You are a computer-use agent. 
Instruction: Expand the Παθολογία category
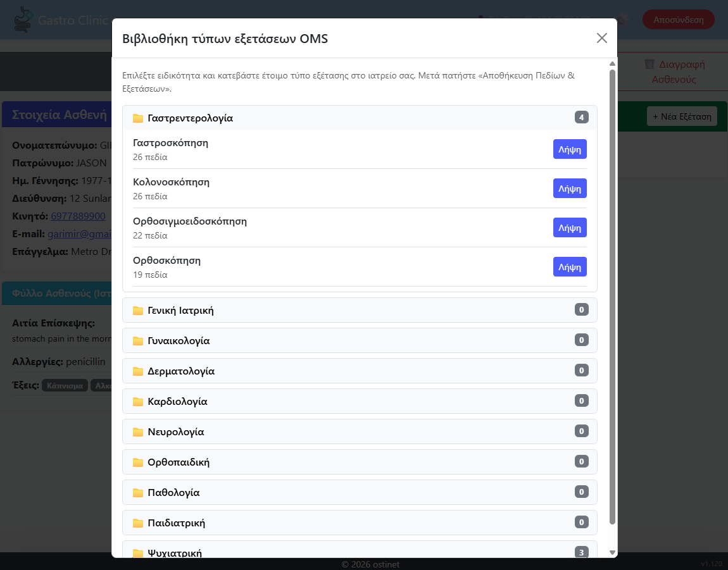pos(360,492)
